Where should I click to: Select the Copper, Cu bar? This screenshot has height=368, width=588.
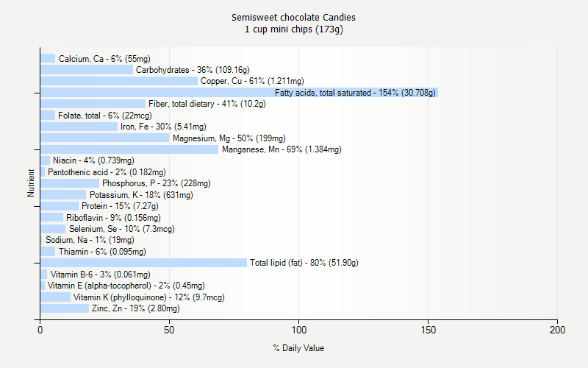pyautogui.click(x=119, y=81)
